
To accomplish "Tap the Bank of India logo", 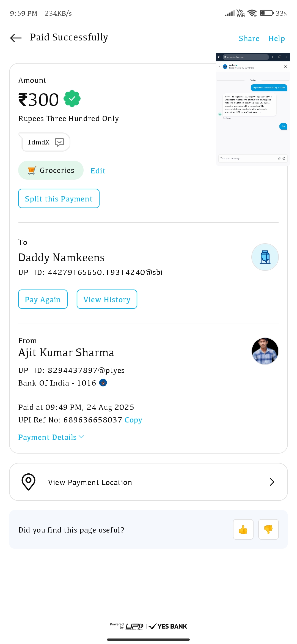I will coord(103,383).
